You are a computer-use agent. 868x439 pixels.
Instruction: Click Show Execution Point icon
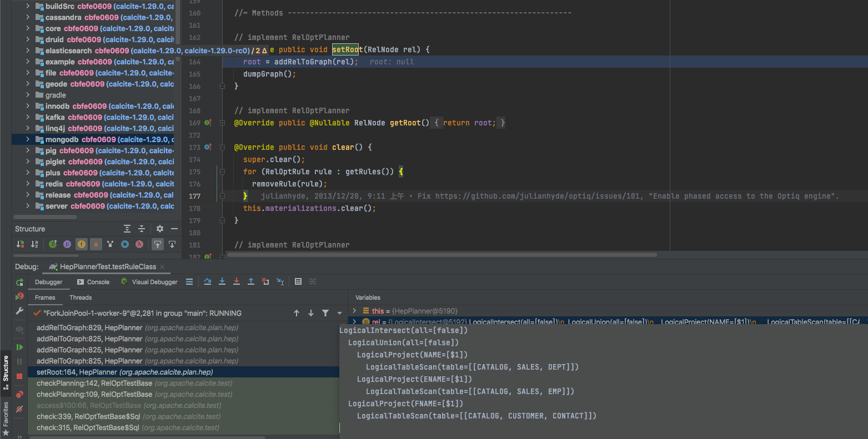click(x=189, y=282)
